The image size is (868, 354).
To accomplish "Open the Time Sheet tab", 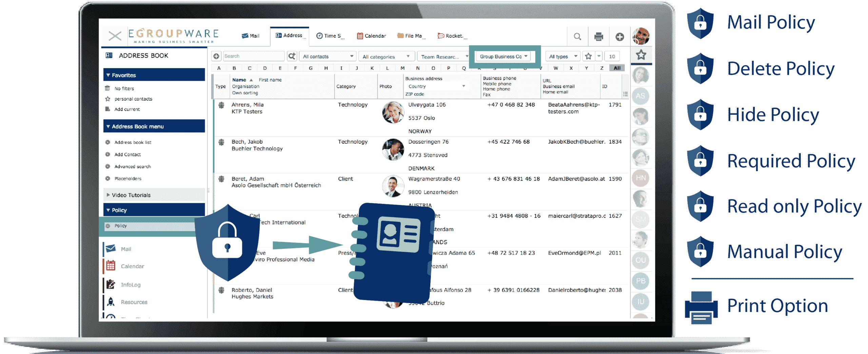I will point(330,36).
